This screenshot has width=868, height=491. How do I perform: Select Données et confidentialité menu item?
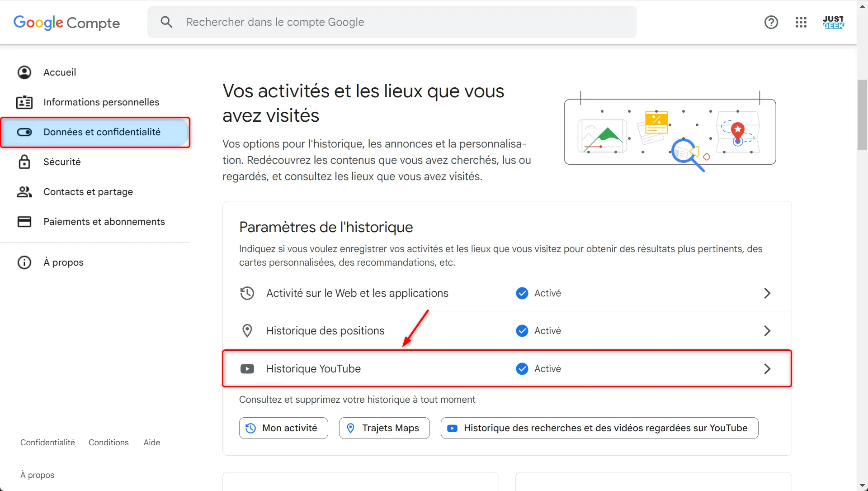tap(95, 132)
